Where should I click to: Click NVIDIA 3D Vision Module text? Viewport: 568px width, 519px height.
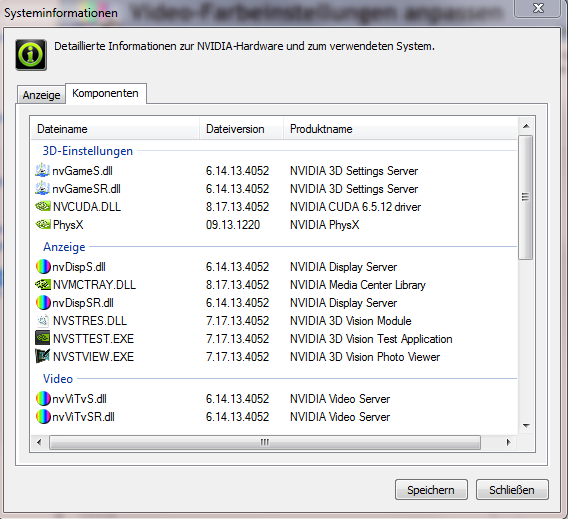[x=351, y=321]
